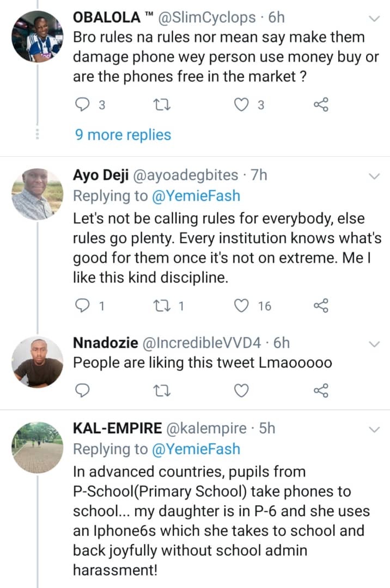Like Nnadozie's tweet
This screenshot has width=390, height=588.
click(x=240, y=390)
